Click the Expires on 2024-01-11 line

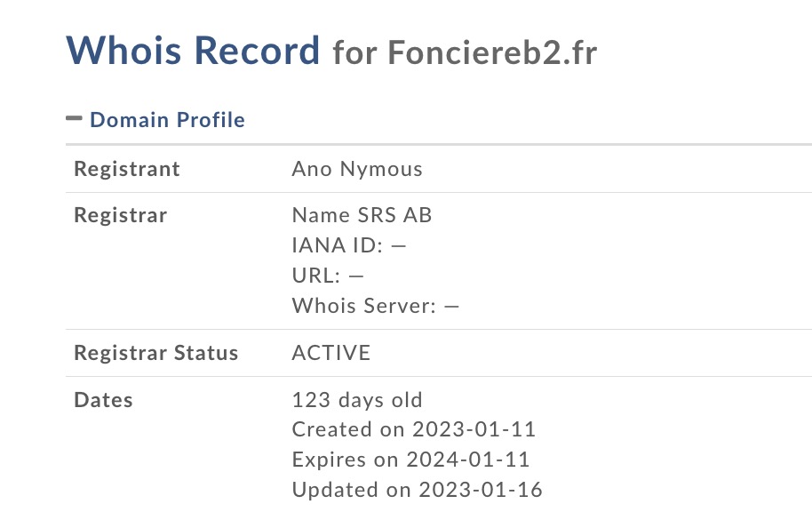410,460
